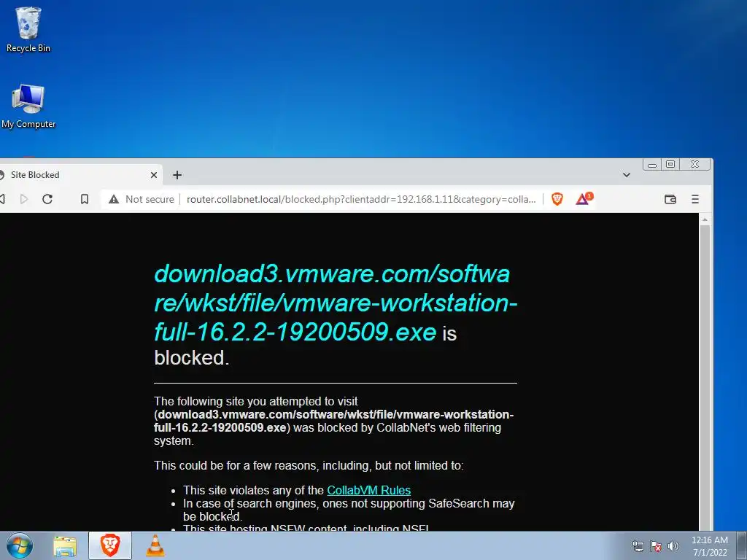This screenshot has width=747, height=560.
Task: Expand the tab search chevron
Action: (x=627, y=175)
